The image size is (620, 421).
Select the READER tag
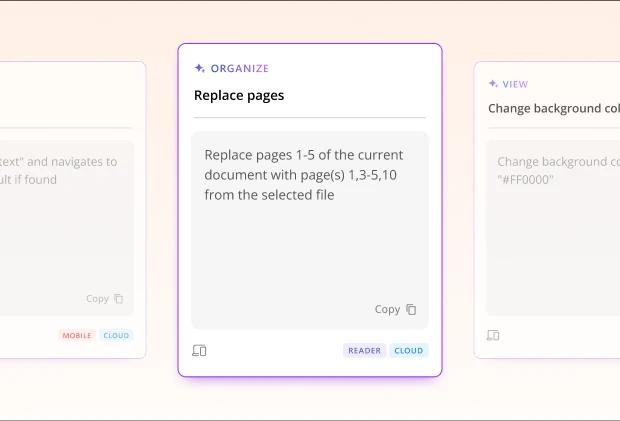pyautogui.click(x=364, y=351)
